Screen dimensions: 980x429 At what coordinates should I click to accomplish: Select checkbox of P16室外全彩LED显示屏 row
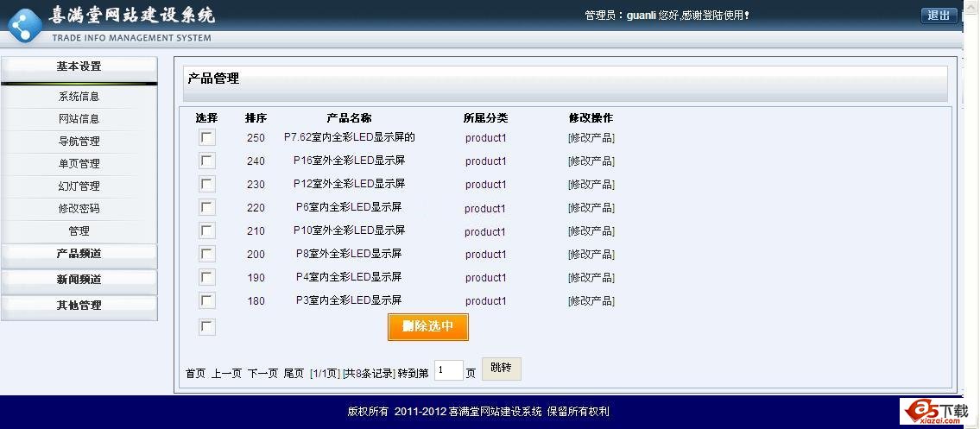tap(207, 161)
